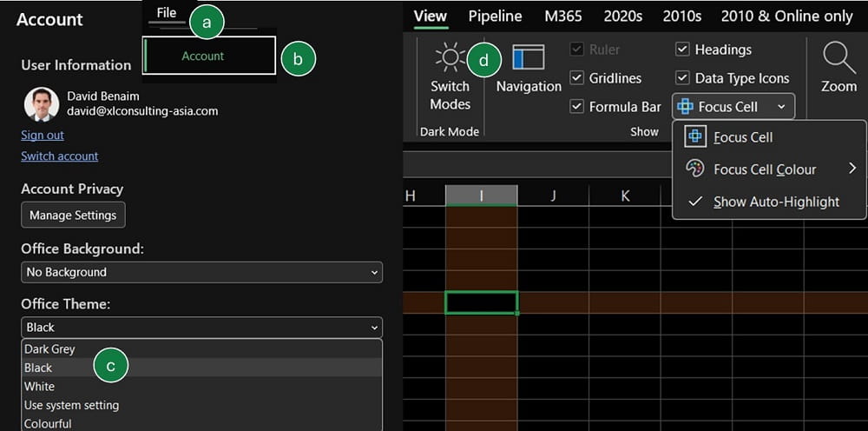
Task: Select Dark Grey theme option
Action: 201,349
